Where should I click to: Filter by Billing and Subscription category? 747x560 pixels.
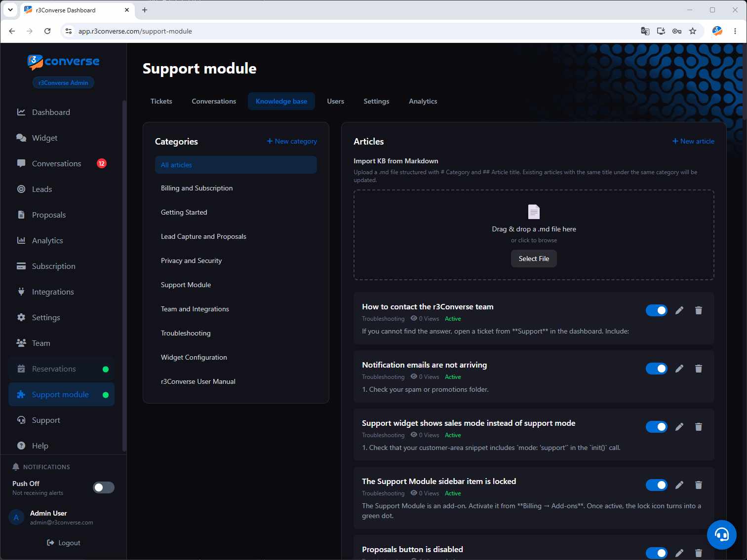[x=236, y=188]
